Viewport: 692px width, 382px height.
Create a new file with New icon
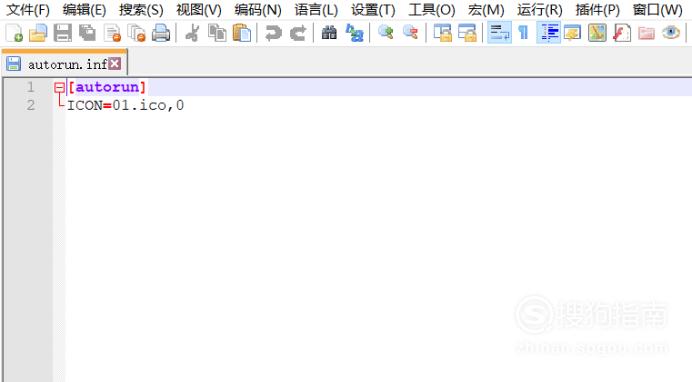point(14,33)
